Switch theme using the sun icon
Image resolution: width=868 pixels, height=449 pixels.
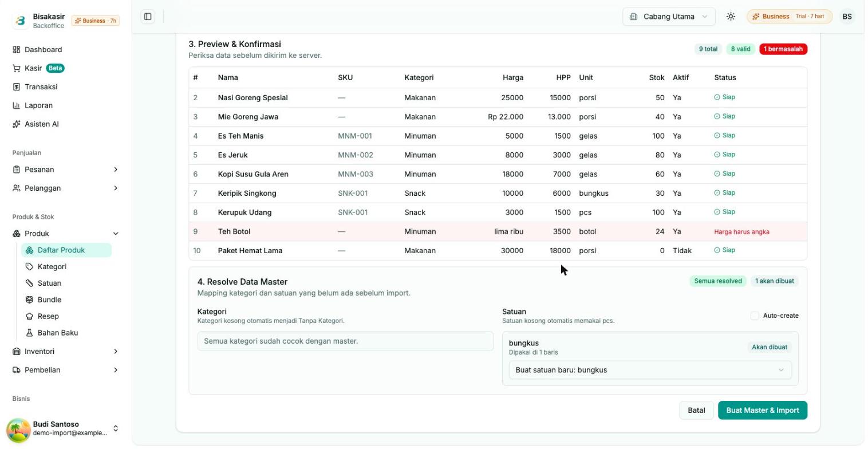pos(731,17)
